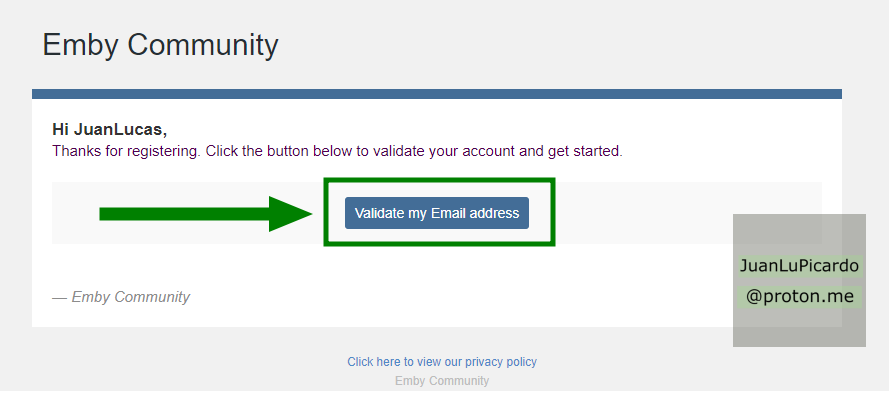
Task: Click the @proton.me label
Action: (x=799, y=297)
